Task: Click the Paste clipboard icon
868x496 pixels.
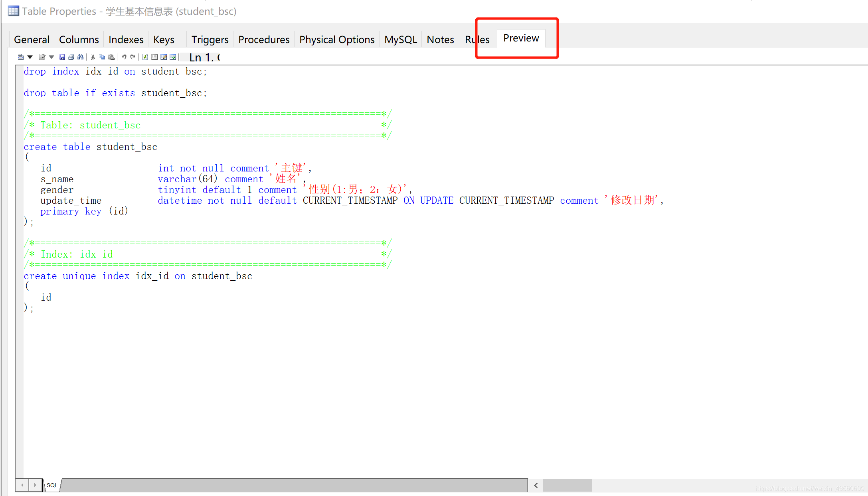Action: point(111,57)
